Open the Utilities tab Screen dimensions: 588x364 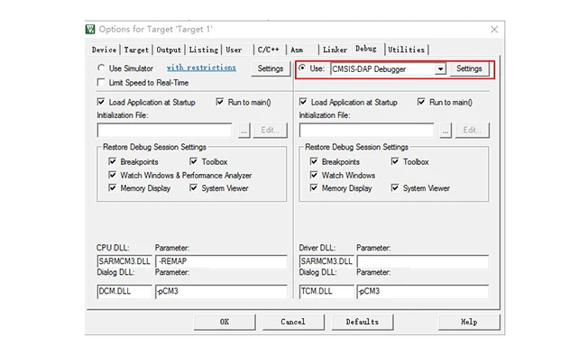(x=406, y=50)
